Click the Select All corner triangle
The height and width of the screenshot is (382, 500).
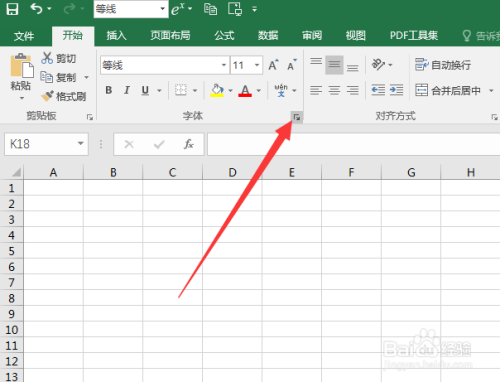coord(16,172)
